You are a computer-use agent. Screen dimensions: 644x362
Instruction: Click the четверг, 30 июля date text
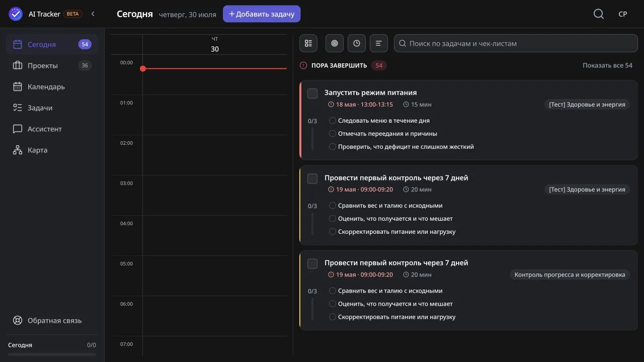(188, 15)
